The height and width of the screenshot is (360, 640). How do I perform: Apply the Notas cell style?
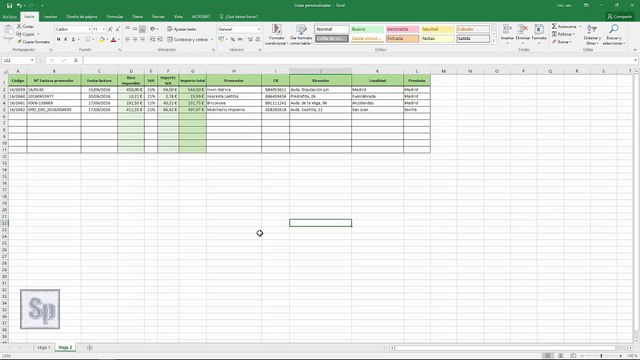click(x=438, y=38)
